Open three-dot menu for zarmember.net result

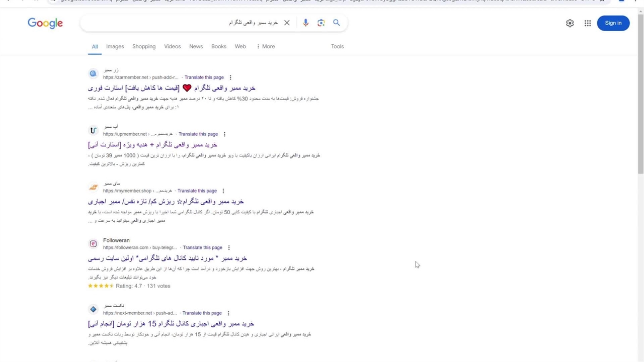coord(230,77)
